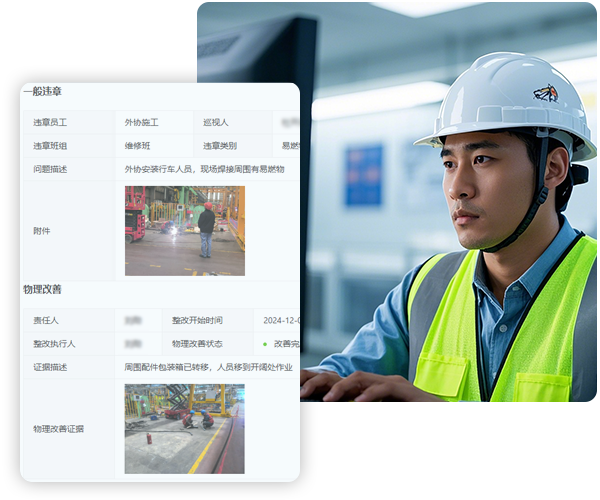Click the 违章类别 field value

click(x=289, y=145)
